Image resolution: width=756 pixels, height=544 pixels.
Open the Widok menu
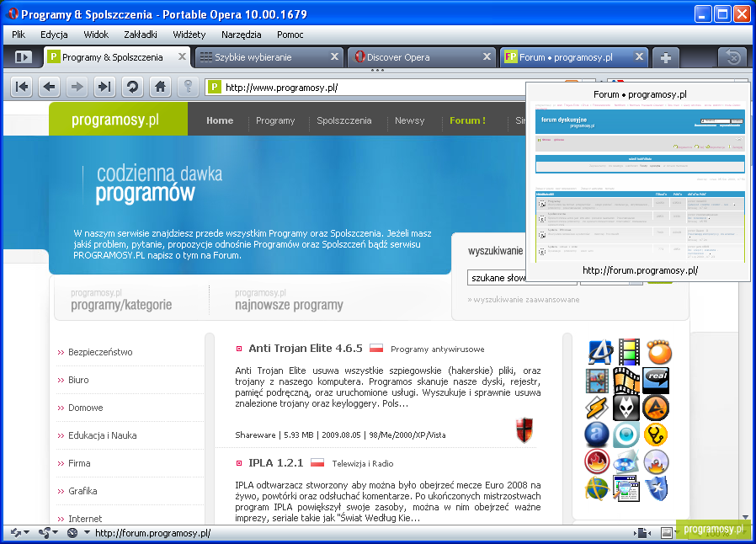[96, 35]
